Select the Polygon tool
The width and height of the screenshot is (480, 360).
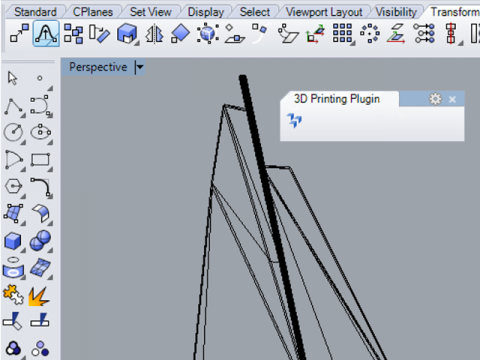13,186
